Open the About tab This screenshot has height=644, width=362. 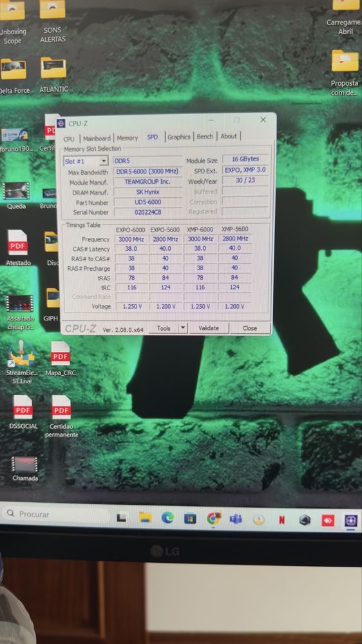229,136
